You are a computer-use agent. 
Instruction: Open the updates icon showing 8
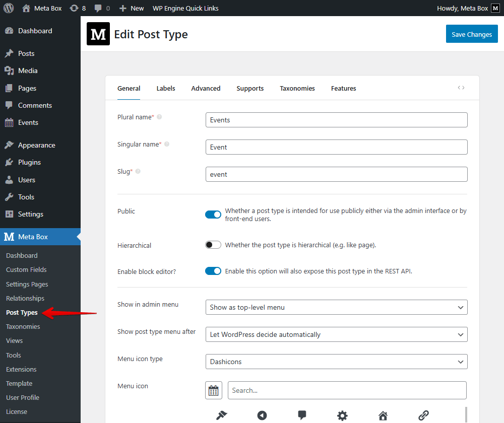pyautogui.click(x=74, y=8)
